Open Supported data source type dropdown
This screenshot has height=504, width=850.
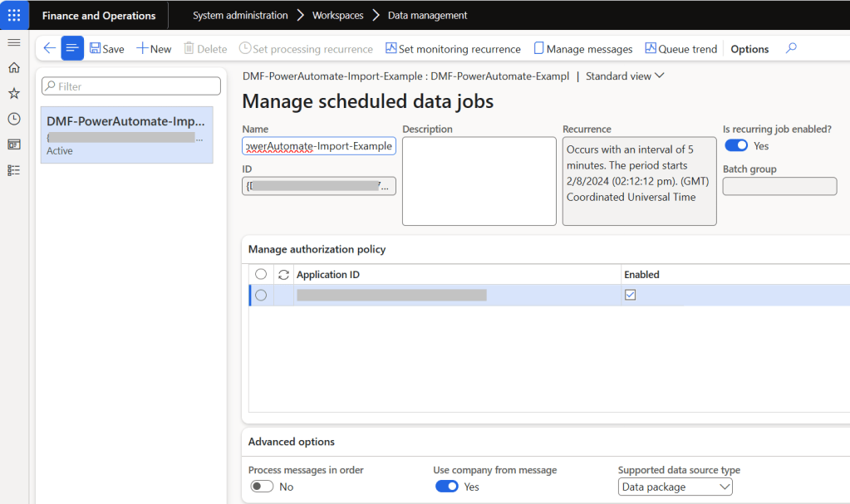[675, 487]
